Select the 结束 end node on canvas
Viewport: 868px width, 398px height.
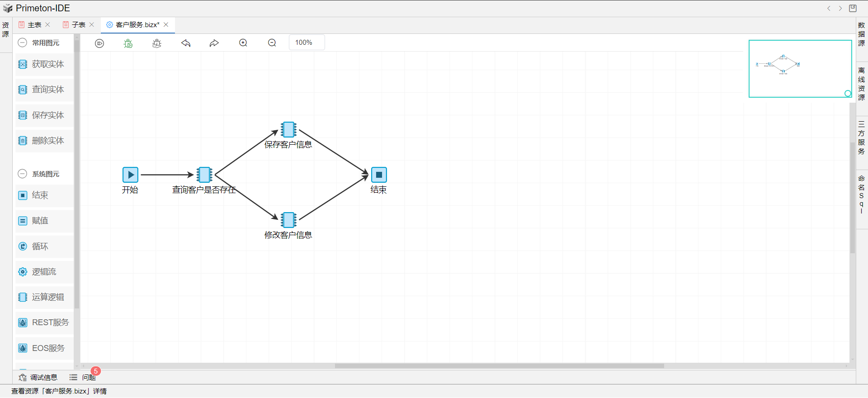[379, 175]
